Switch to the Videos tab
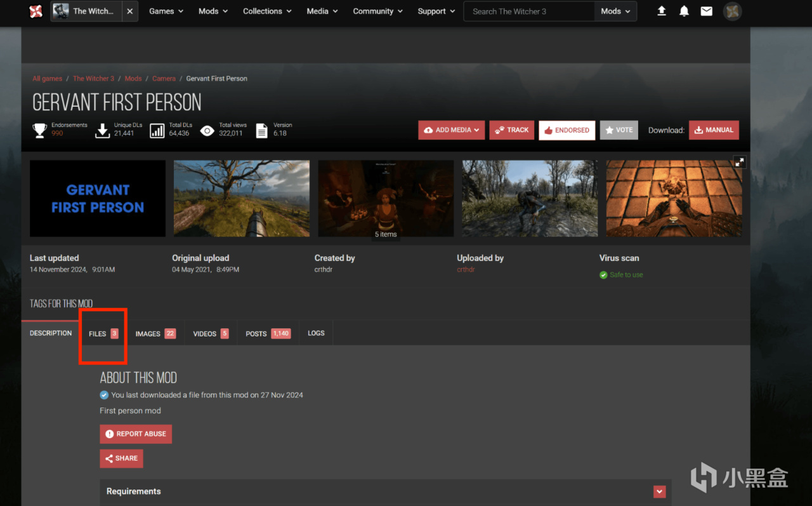This screenshot has height=506, width=812. tap(211, 333)
